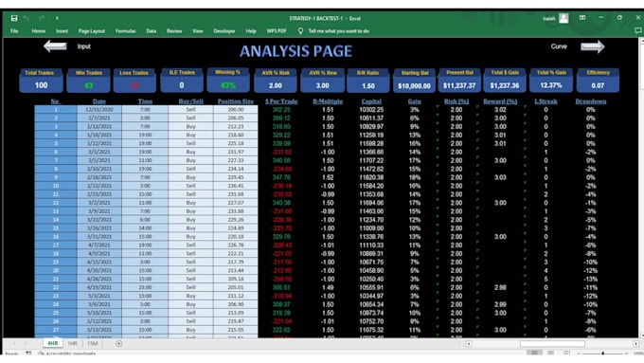644x363 pixels.
Task: Click the Total Trades box showing 100
Action: click(41, 81)
